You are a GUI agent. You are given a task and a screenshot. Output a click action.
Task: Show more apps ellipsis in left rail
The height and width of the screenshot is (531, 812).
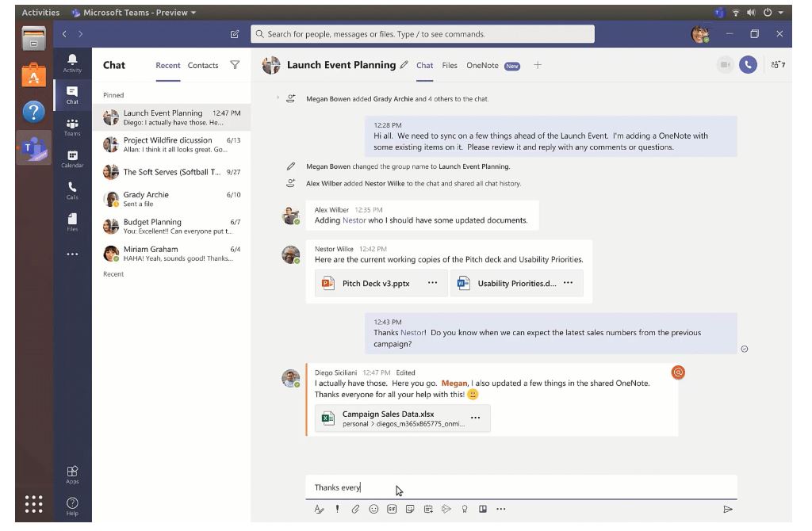[x=72, y=254]
